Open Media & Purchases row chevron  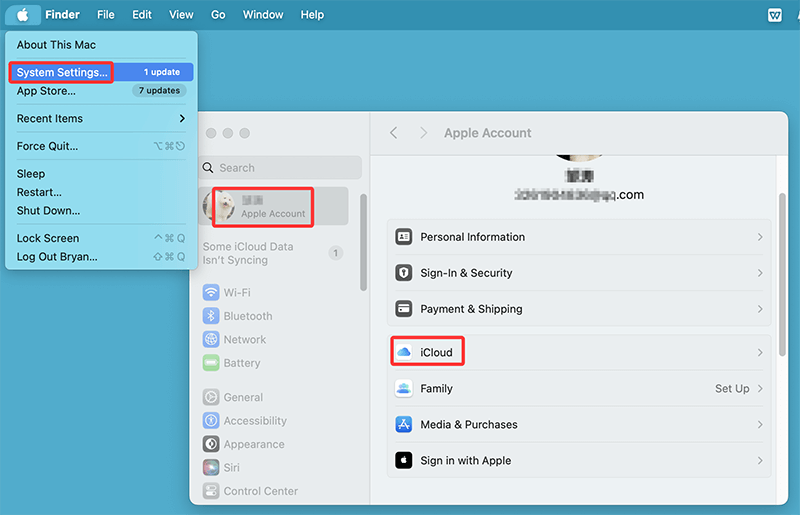click(x=760, y=425)
